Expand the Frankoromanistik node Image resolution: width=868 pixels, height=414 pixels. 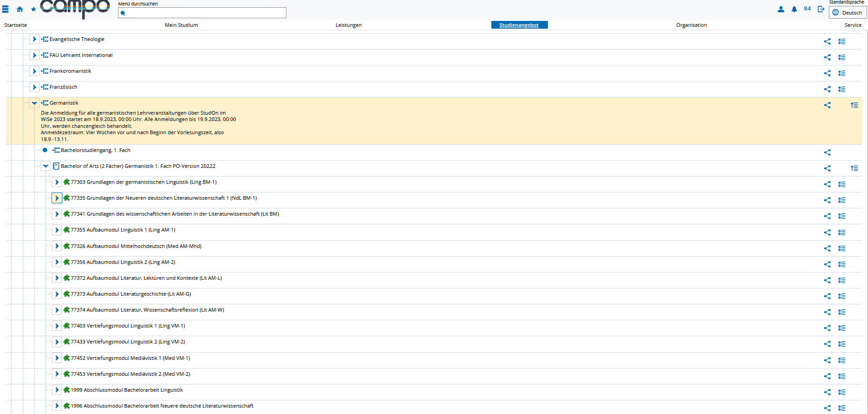[34, 71]
